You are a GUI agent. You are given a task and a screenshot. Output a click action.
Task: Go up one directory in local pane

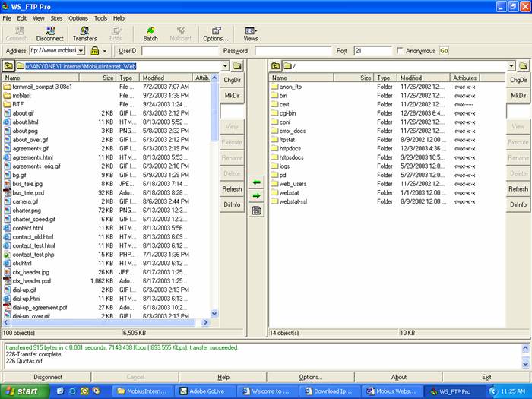pos(8,66)
